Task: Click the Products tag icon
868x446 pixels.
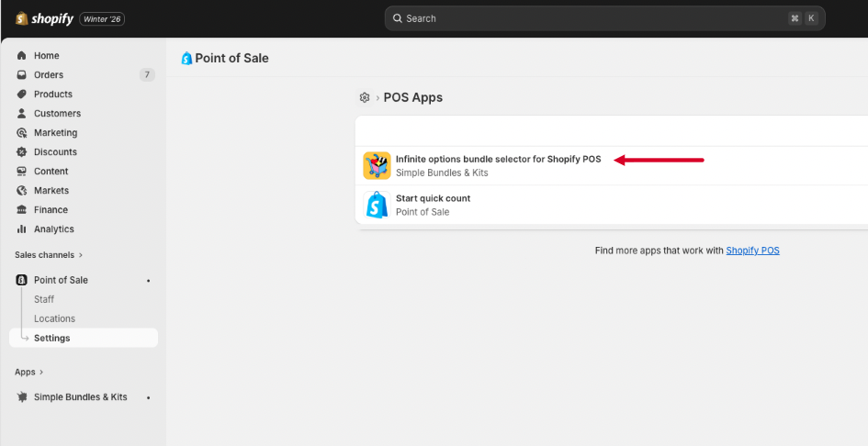Action: 22,95
